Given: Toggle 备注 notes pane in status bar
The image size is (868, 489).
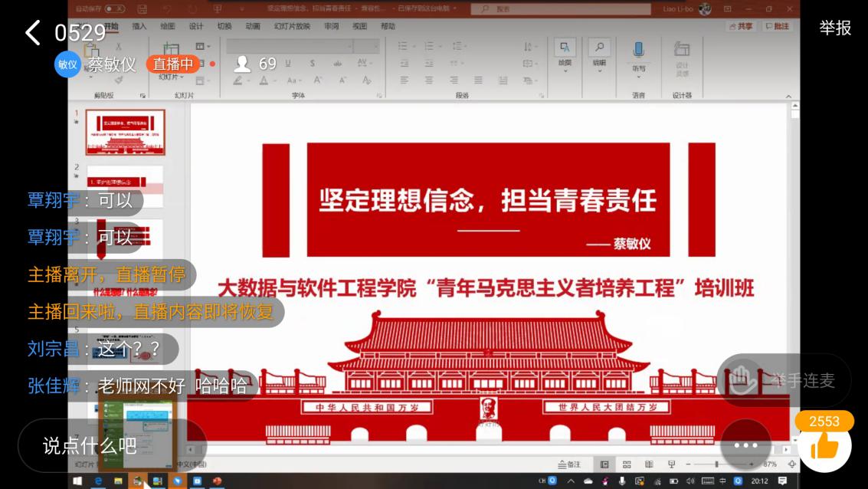Looking at the screenshot, I should tap(569, 464).
